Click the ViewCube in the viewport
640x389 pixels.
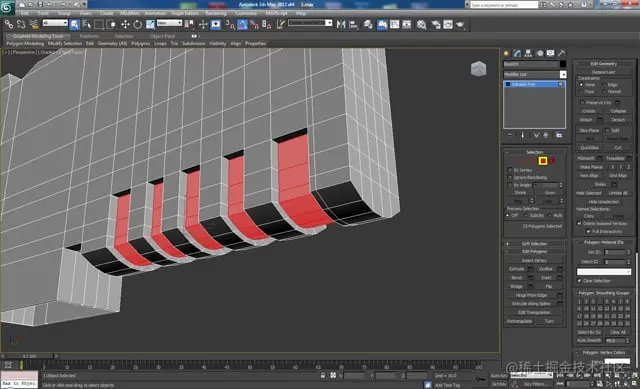tap(478, 69)
